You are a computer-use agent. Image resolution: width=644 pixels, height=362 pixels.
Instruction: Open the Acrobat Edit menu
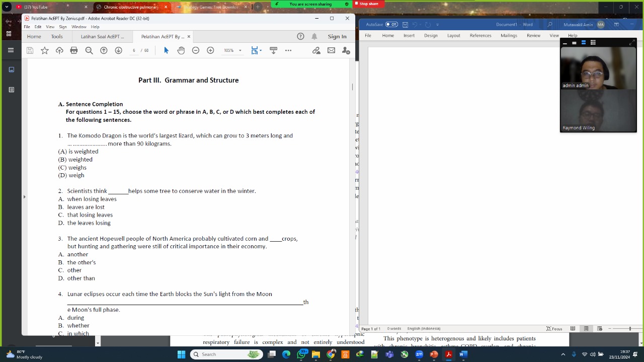pyautogui.click(x=38, y=27)
